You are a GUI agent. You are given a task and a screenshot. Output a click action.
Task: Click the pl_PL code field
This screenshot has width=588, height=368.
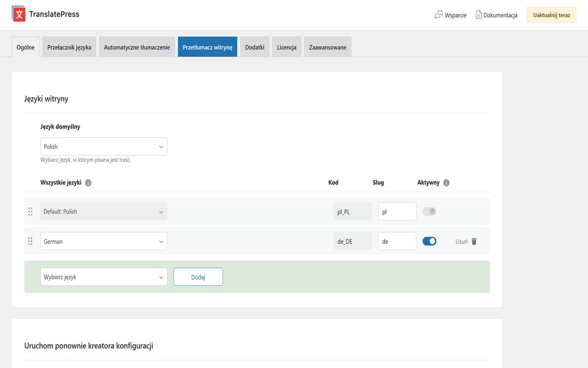[352, 211]
